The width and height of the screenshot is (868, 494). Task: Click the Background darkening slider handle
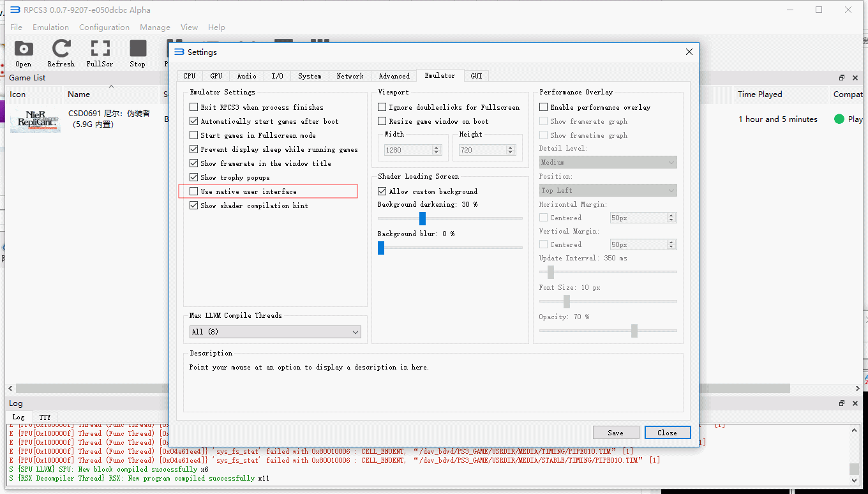(423, 218)
